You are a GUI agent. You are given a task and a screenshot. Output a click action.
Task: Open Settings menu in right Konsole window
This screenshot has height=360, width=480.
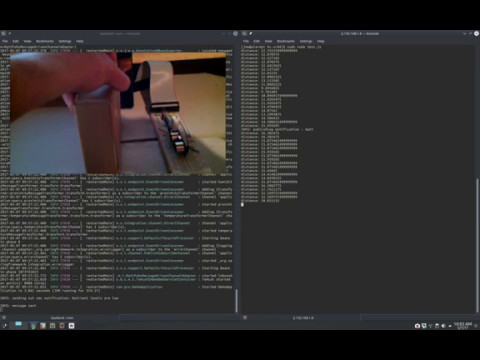(x=306, y=41)
